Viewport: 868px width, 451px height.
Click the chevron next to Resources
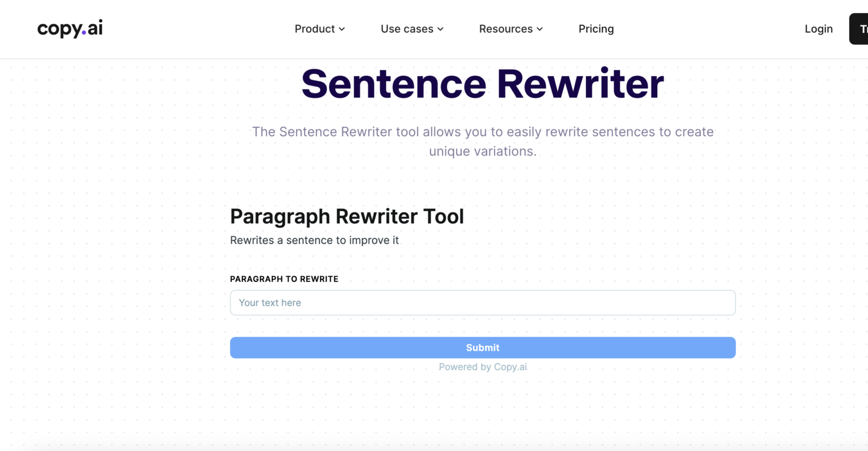point(539,29)
